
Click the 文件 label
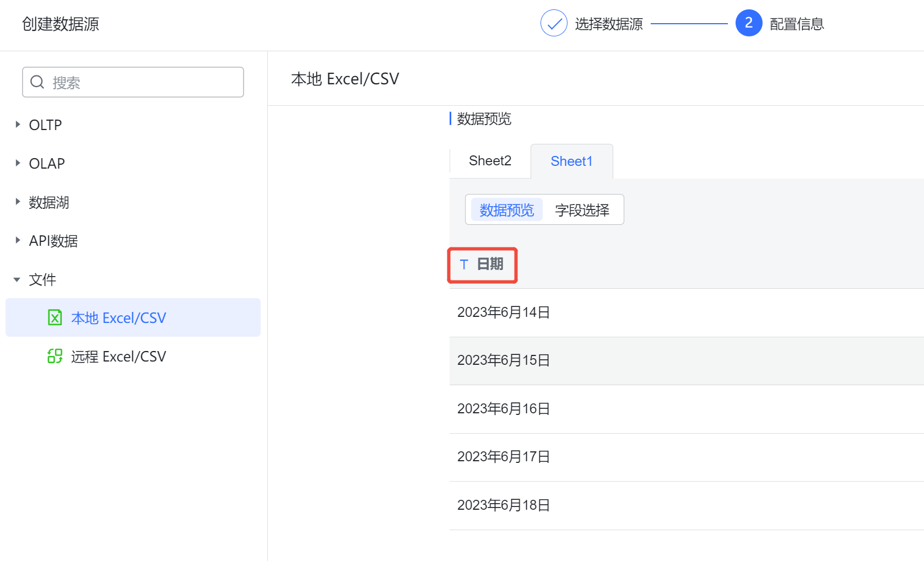tap(42, 279)
